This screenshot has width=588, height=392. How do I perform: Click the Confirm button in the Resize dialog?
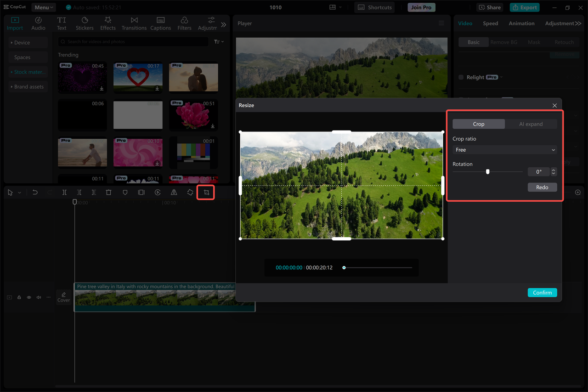[x=542, y=292]
